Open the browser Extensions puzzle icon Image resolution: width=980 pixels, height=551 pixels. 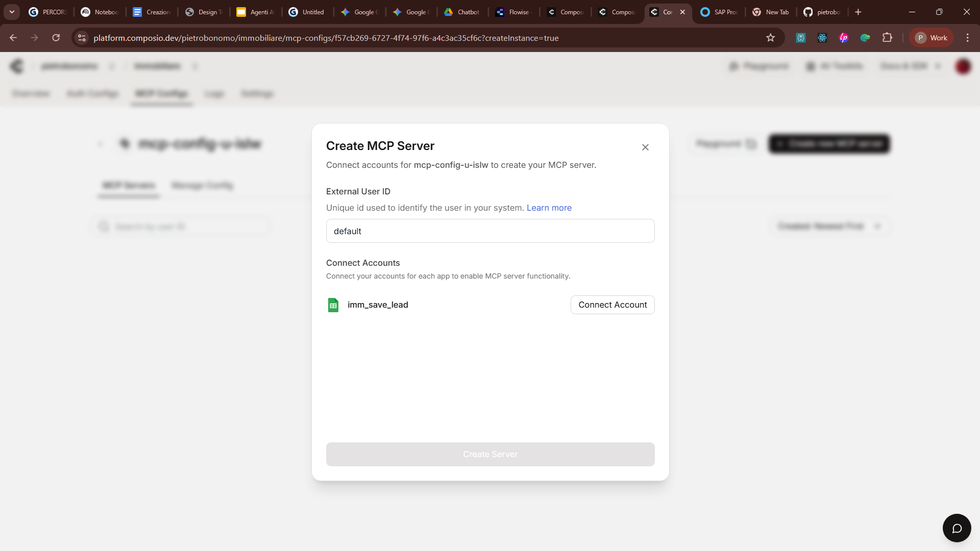click(x=887, y=38)
